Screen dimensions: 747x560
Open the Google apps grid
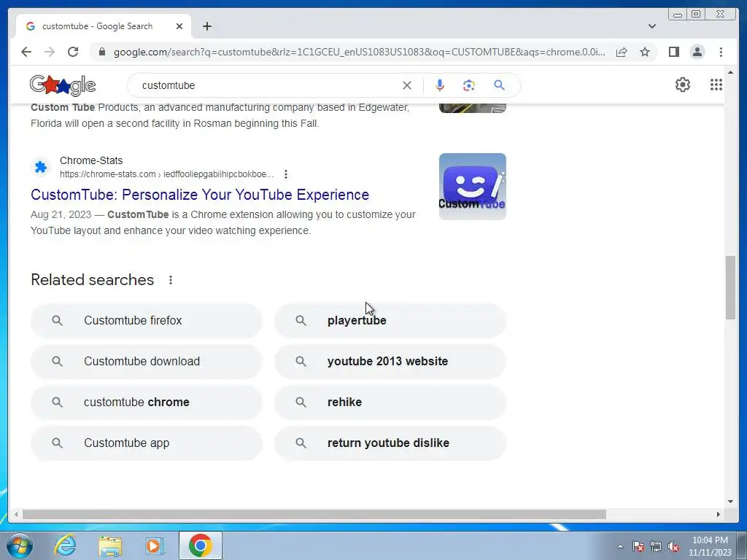[716, 85]
